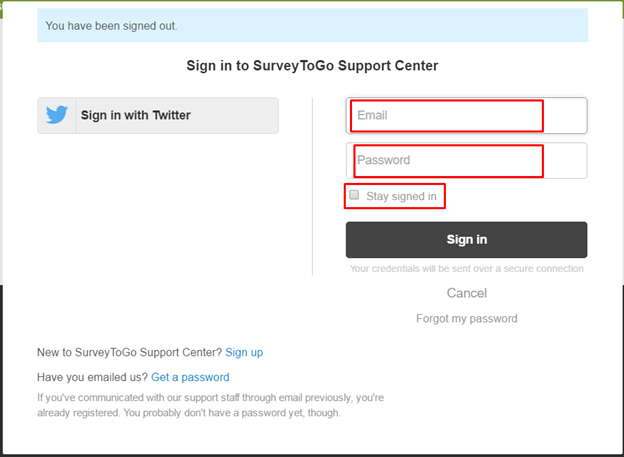
Task: Click the Have you emailed us text
Action: click(92, 377)
